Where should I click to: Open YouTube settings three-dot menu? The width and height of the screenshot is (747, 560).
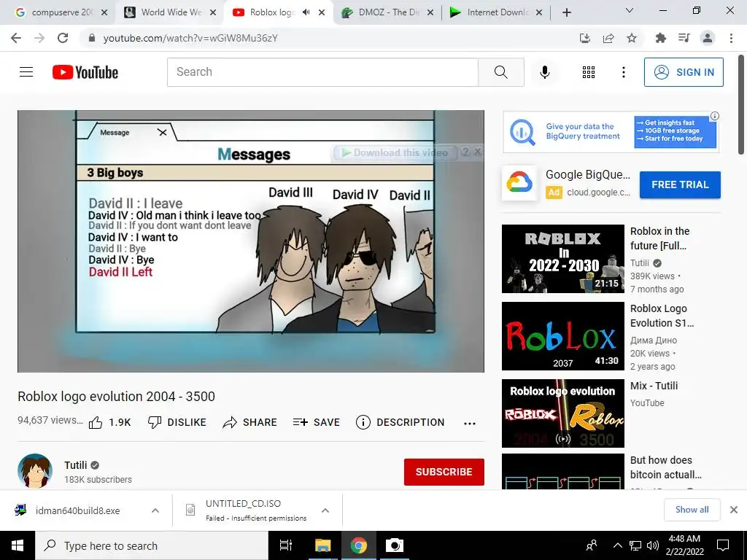[623, 72]
